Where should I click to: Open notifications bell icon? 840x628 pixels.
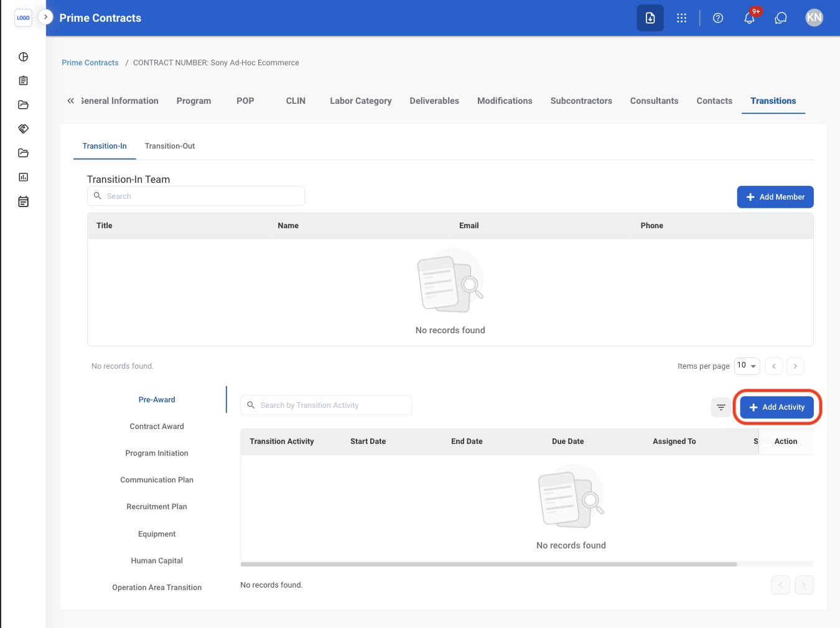coord(750,18)
